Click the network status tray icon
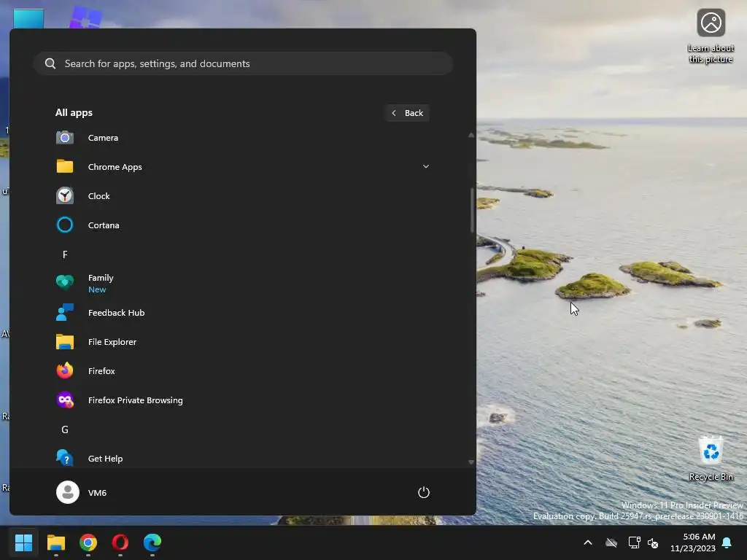The width and height of the screenshot is (747, 560). pos(634,542)
